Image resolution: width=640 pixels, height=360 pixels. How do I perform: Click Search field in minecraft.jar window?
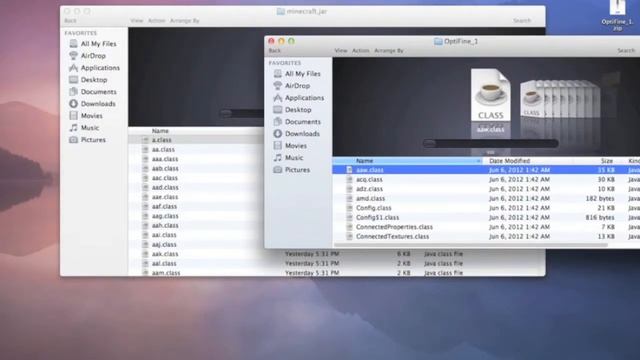[522, 20]
